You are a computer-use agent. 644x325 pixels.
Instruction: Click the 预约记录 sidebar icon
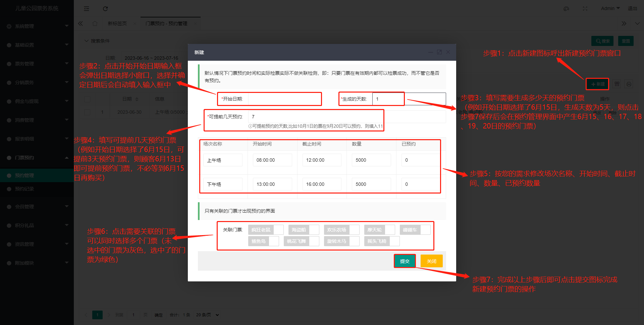pyautogui.click(x=9, y=189)
